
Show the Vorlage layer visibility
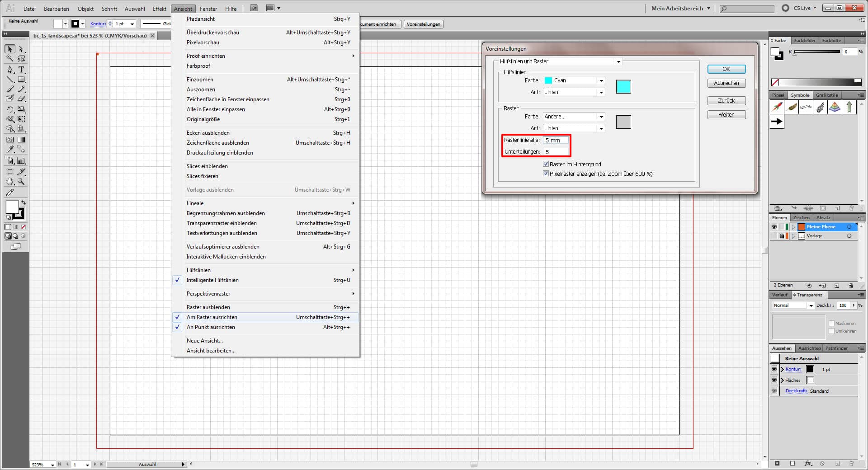click(774, 236)
